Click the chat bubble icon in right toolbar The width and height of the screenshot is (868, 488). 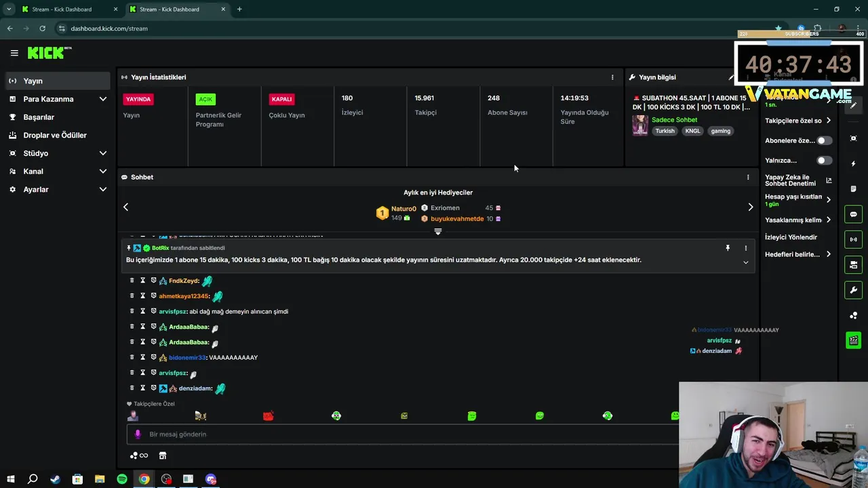(x=853, y=214)
